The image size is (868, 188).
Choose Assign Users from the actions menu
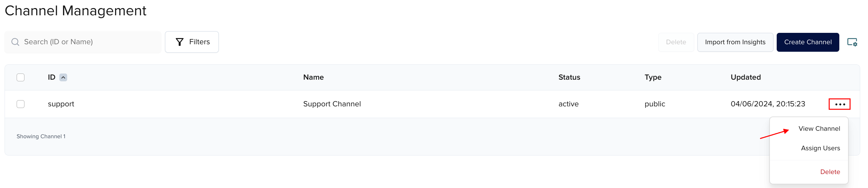pos(820,148)
